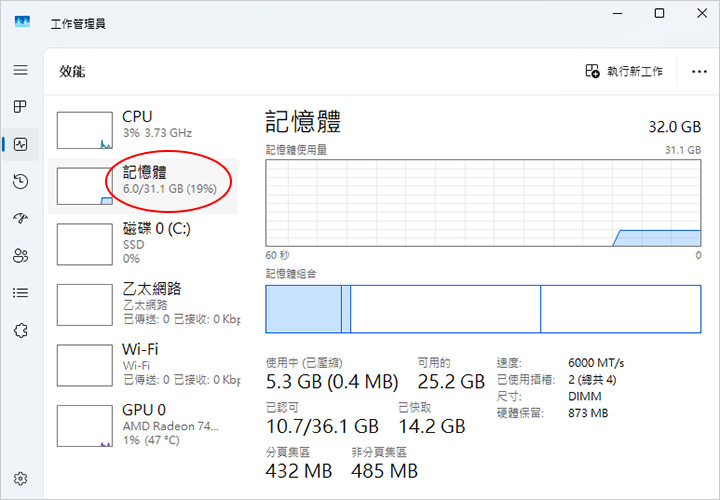Click the 6000 MT/s speed value
Screen dimensions: 720x500
[596, 363]
